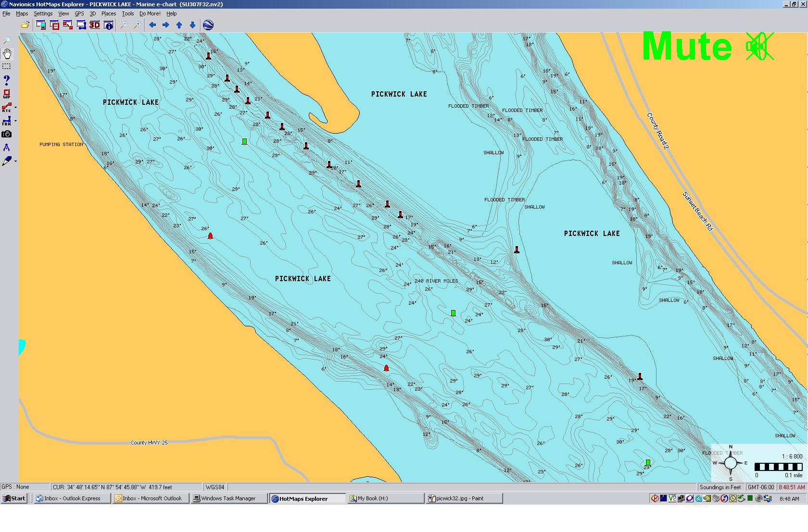Open the Maps menu

tap(22, 13)
